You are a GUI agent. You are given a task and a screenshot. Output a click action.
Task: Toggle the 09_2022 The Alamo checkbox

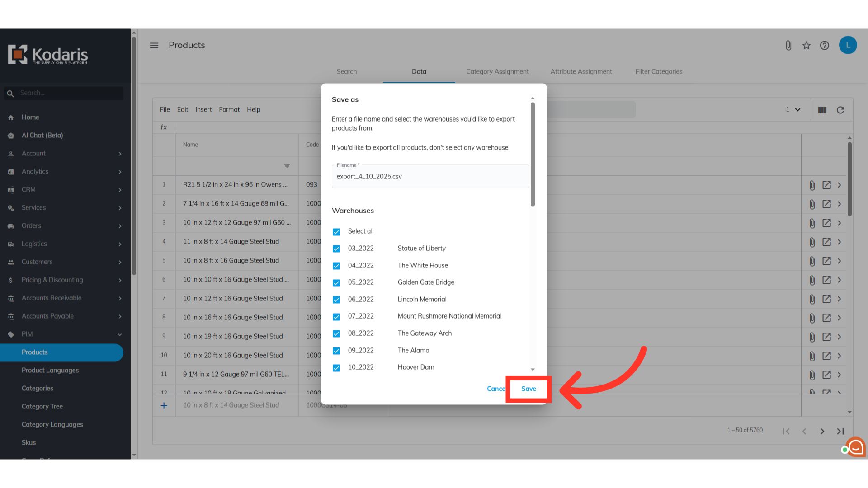tap(336, 351)
